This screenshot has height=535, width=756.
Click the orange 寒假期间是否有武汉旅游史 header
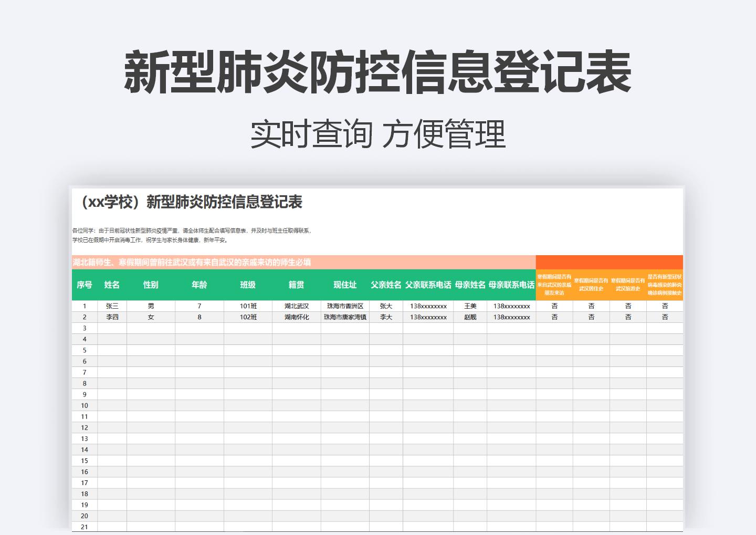(x=628, y=285)
